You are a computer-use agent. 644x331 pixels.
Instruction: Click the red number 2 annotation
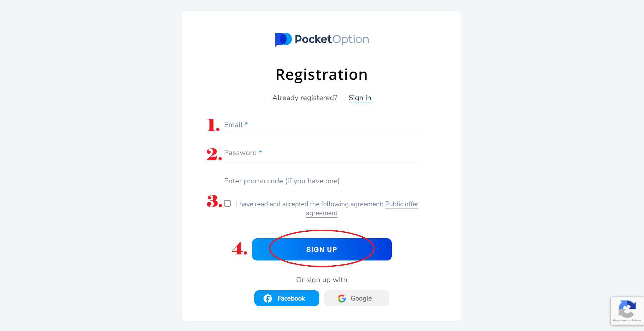214,154
